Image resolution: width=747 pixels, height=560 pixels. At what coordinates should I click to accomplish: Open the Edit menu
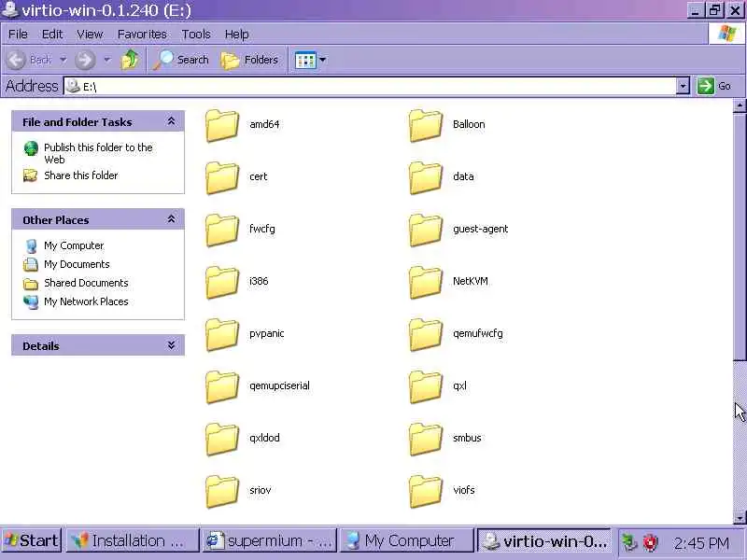[52, 35]
